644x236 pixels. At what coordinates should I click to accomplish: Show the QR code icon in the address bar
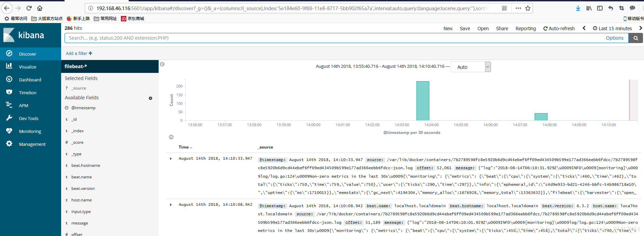click(x=504, y=8)
